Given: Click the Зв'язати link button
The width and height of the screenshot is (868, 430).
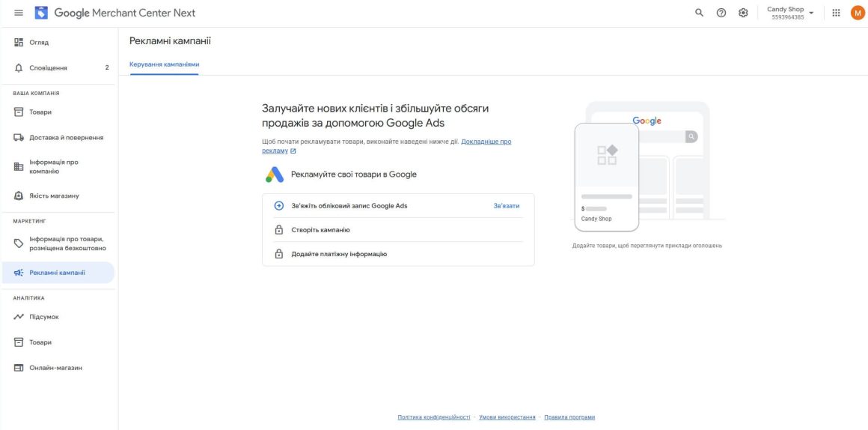Looking at the screenshot, I should 506,205.
